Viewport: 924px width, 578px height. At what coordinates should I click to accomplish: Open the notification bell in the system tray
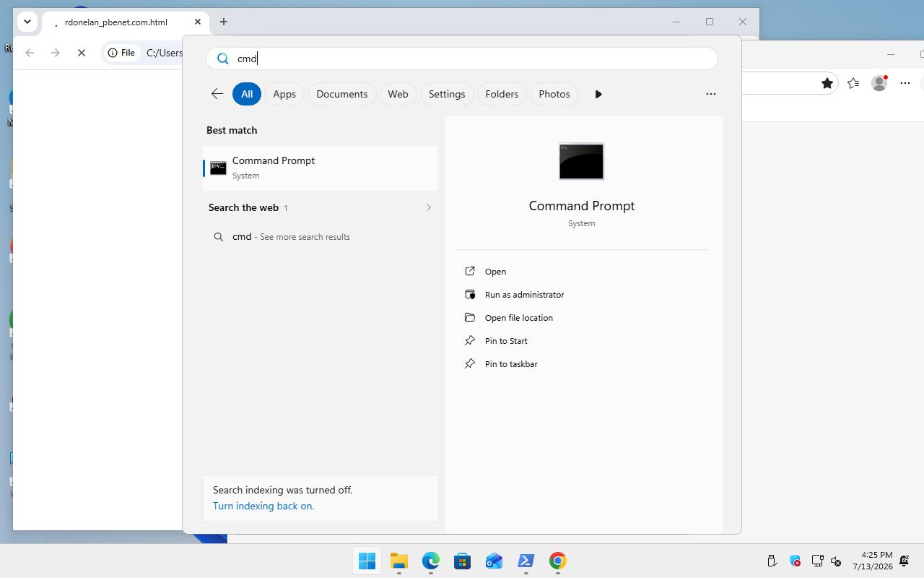[905, 561]
